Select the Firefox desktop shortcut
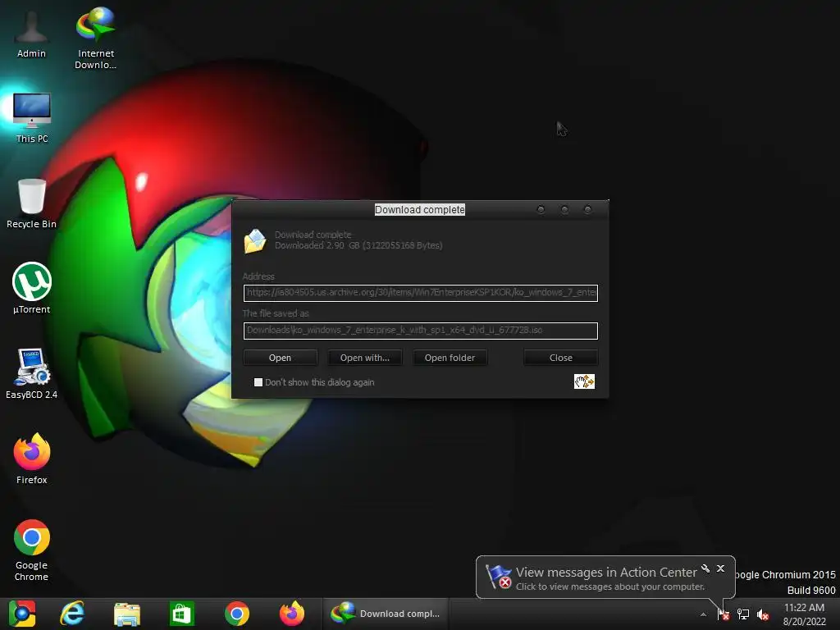840x630 pixels. point(32,459)
